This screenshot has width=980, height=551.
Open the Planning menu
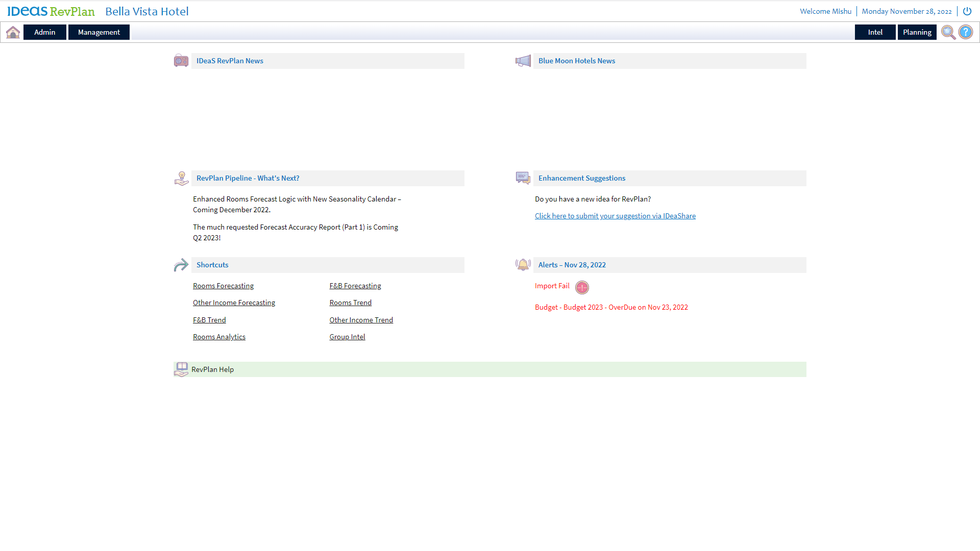pos(917,32)
